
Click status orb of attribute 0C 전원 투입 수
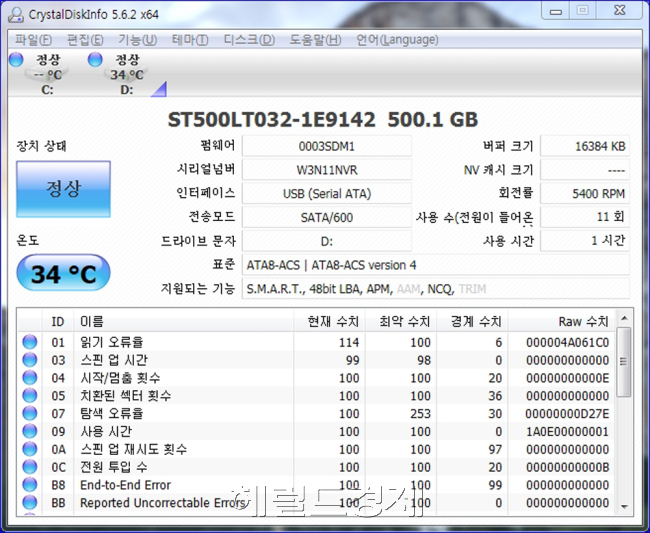click(29, 467)
